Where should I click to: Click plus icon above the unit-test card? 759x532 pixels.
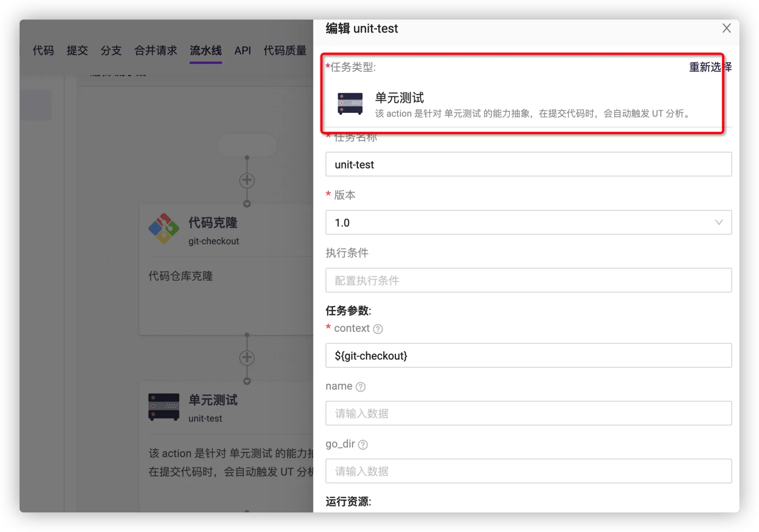(x=247, y=357)
